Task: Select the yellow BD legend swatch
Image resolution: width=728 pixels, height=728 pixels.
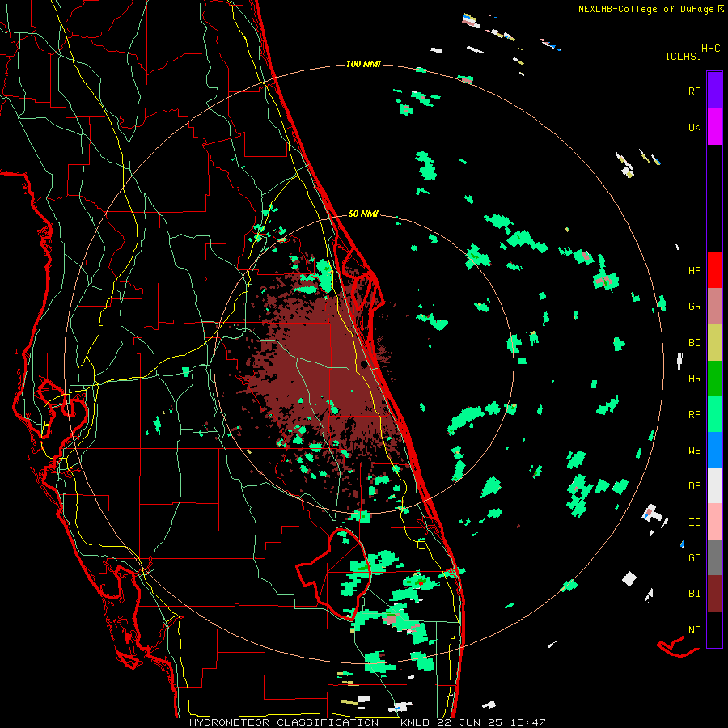Action: point(714,342)
